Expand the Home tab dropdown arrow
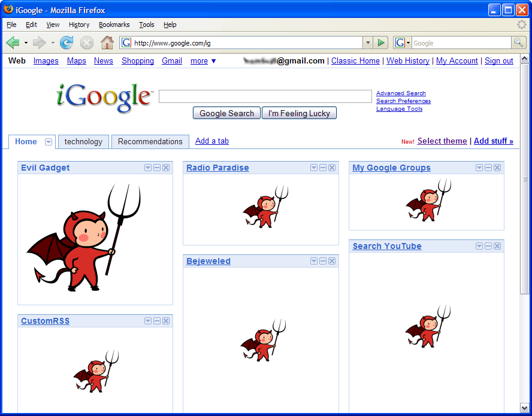This screenshot has width=532, height=416. (49, 142)
